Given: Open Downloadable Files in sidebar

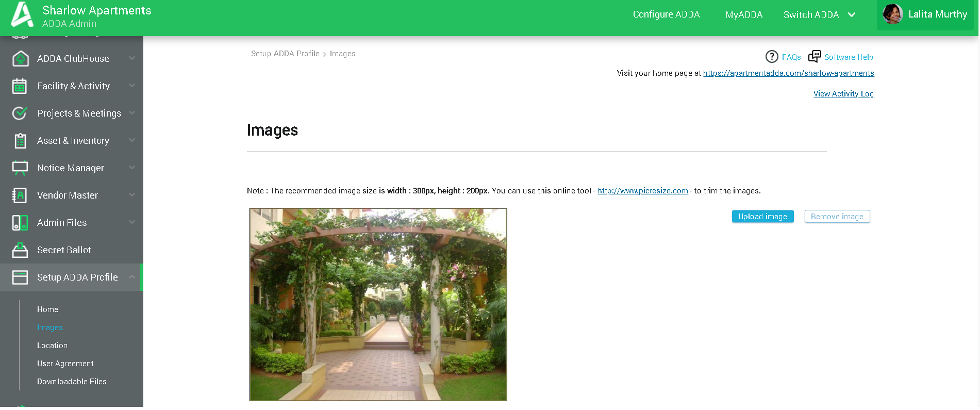Looking at the screenshot, I should 72,382.
